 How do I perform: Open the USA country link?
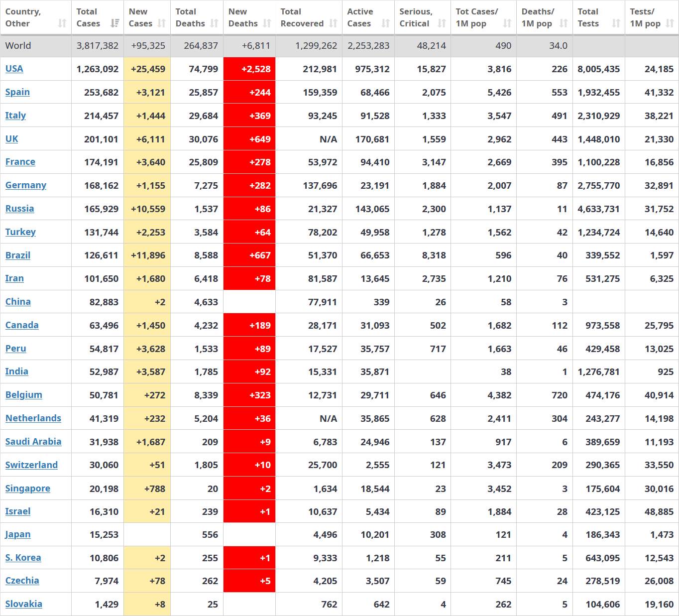(x=14, y=69)
